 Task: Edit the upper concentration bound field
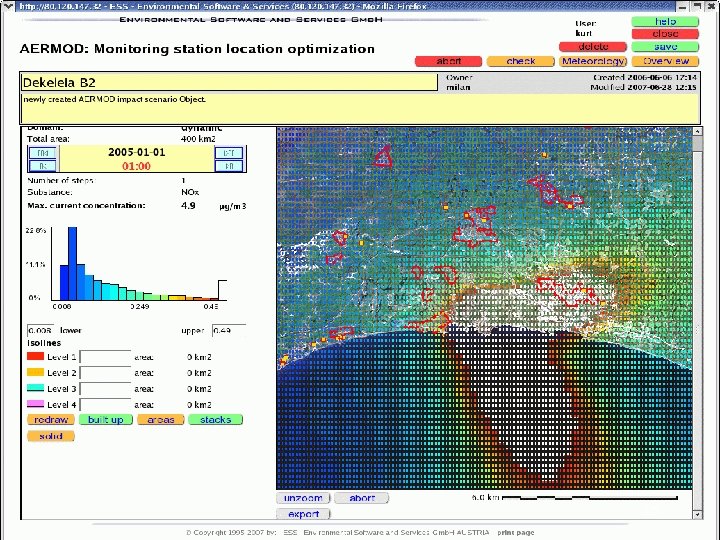pos(229,331)
